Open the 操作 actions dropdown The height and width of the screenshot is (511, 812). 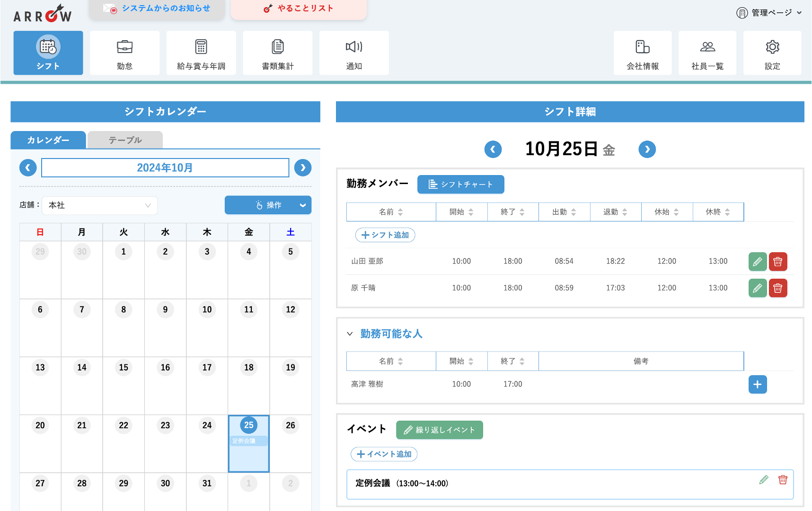click(x=268, y=205)
